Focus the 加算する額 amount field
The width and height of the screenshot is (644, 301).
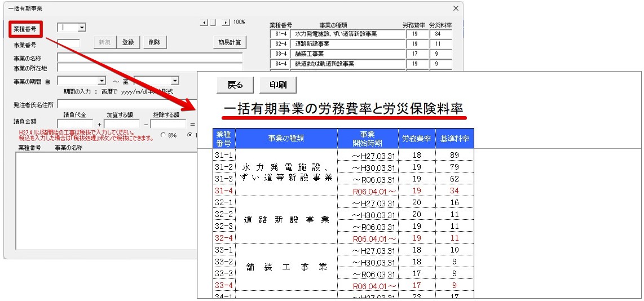click(x=122, y=123)
